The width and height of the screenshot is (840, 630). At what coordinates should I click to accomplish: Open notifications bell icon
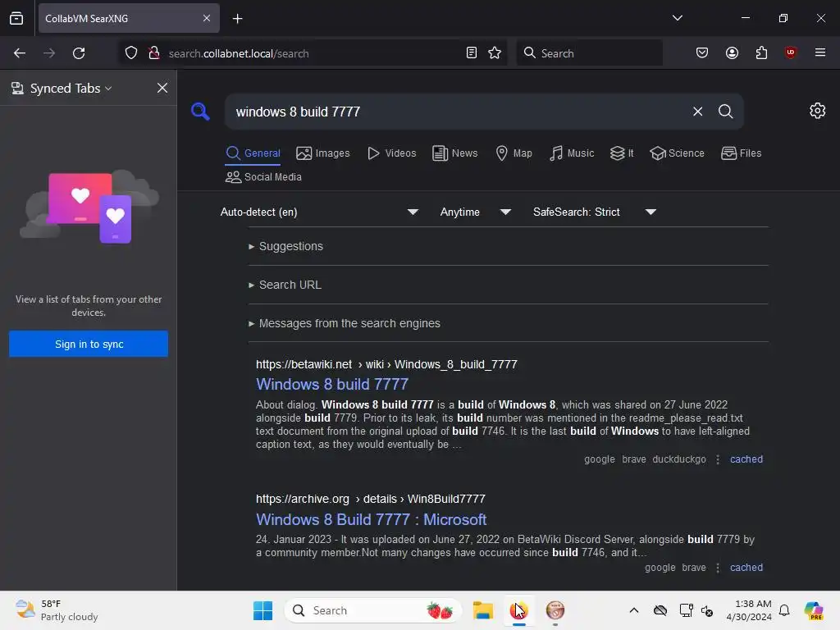pyautogui.click(x=784, y=610)
